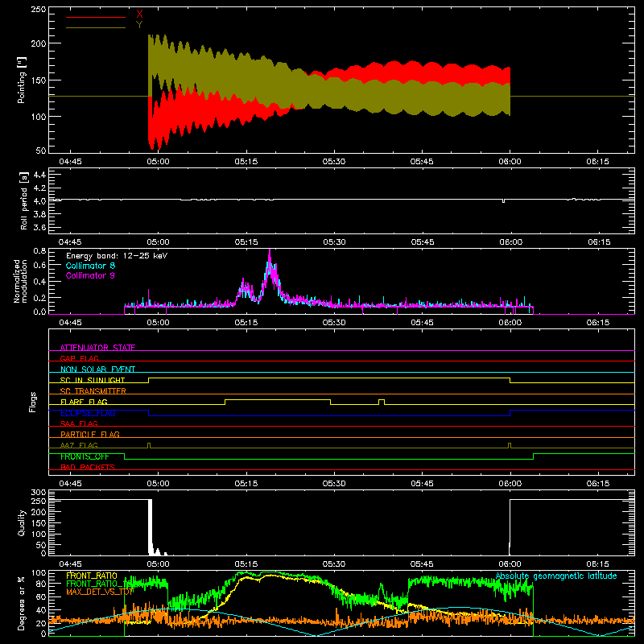Image resolution: width=644 pixels, height=644 pixels.
Task: Click the Normalized modulation axis title
Action: click(21, 281)
